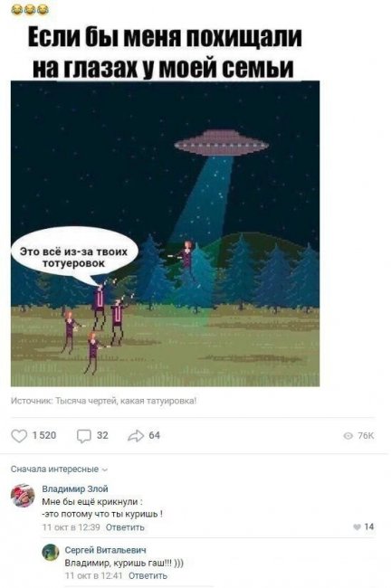This screenshot has height=588, width=391.
Task: Open the Владимир Злой profile name link
Action: click(x=75, y=489)
